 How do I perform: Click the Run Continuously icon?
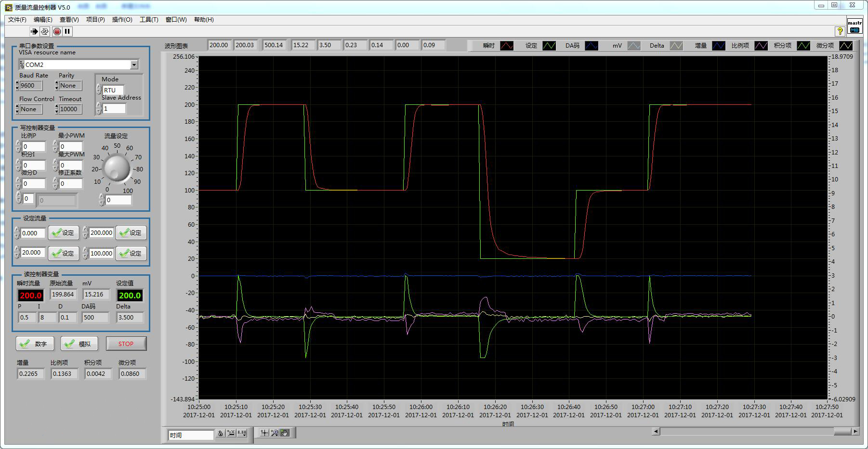(45, 31)
